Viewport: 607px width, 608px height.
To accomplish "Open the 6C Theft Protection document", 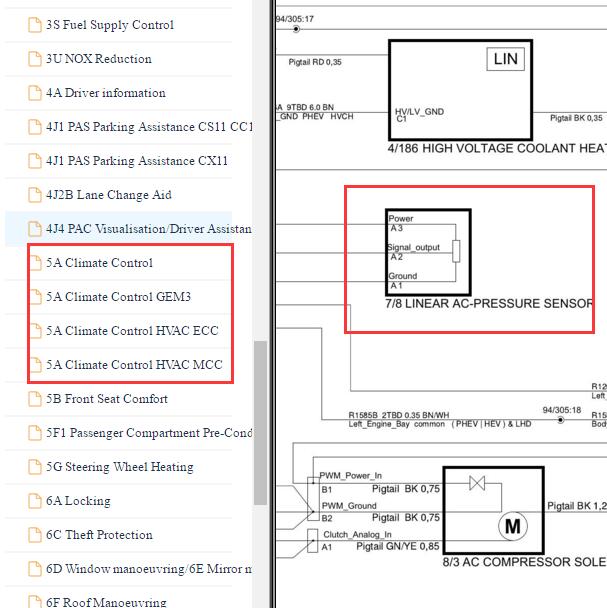I will tap(118, 535).
